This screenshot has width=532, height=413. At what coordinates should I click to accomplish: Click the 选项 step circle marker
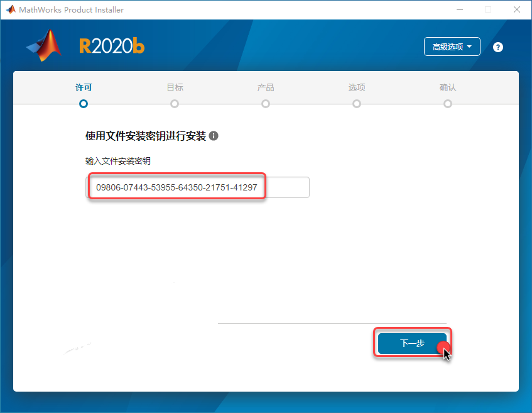[357, 104]
